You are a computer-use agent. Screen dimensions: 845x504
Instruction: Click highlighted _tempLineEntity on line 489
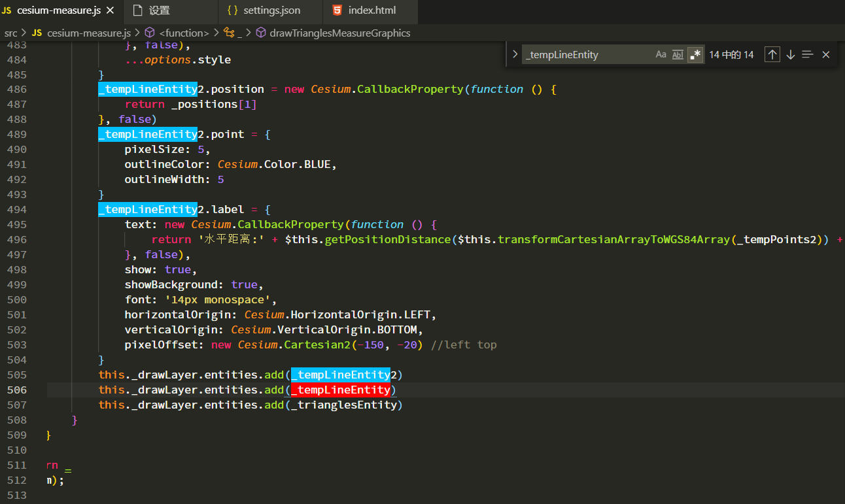(x=148, y=135)
